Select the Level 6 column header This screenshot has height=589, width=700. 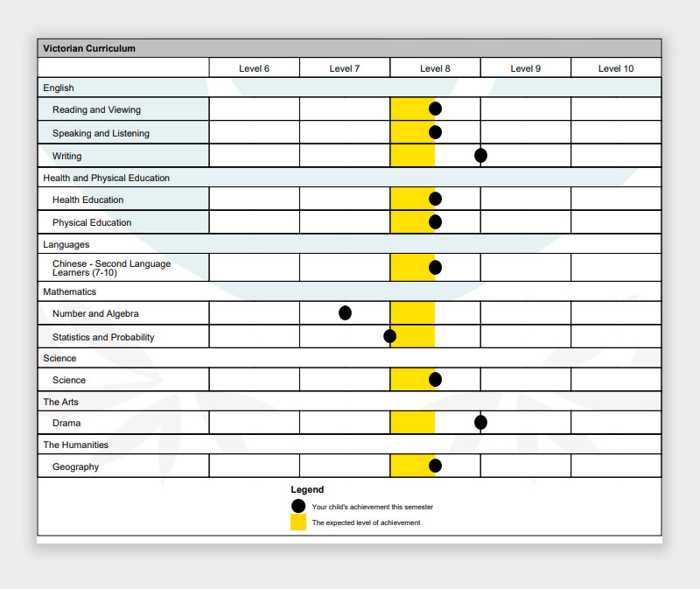[254, 68]
